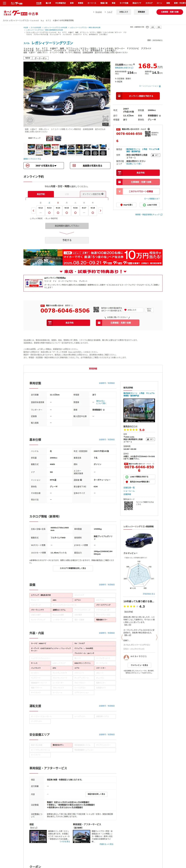Click オンライン商談を予約する red button
Viewport: 186px width, 868px height.
tap(138, 96)
